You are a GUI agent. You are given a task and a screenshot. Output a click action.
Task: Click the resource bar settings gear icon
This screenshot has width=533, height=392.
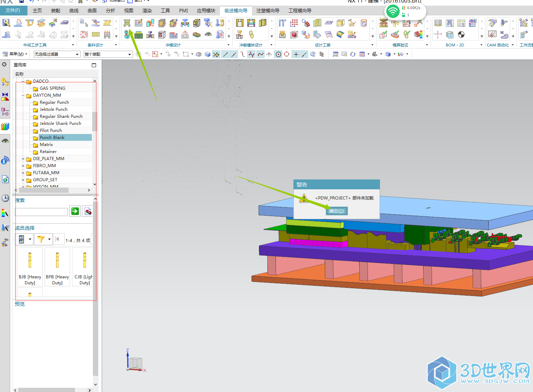click(x=4, y=65)
